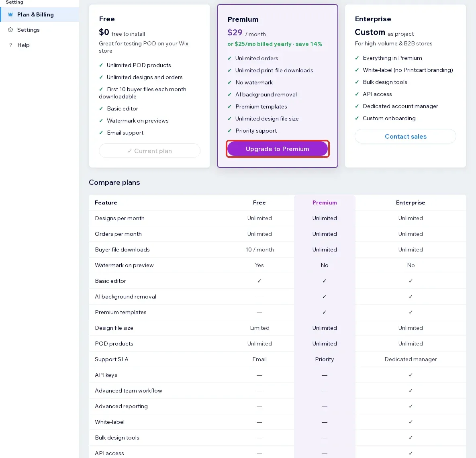Click the Compare plans heading
Image resolution: width=476 pixels, height=458 pixels.
pyautogui.click(x=114, y=182)
